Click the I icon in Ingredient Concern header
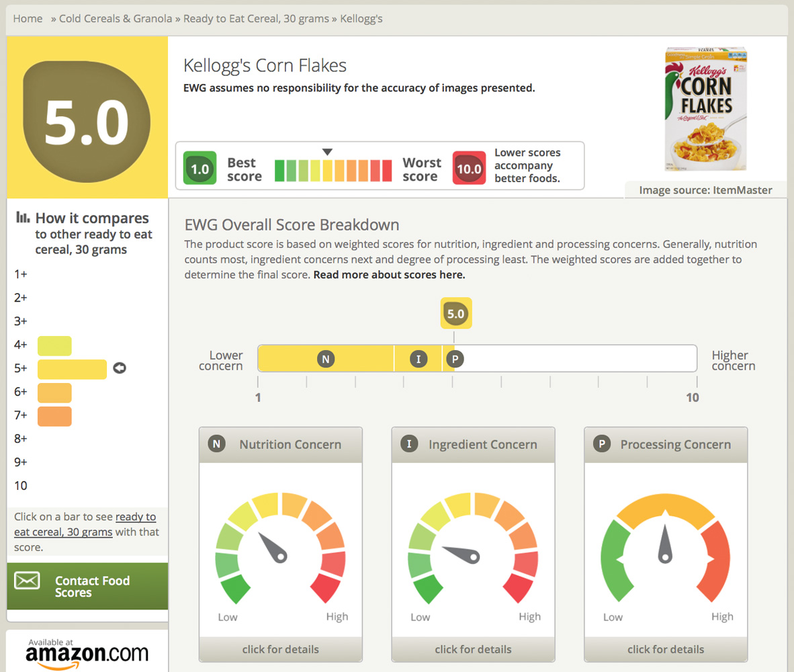 click(409, 444)
